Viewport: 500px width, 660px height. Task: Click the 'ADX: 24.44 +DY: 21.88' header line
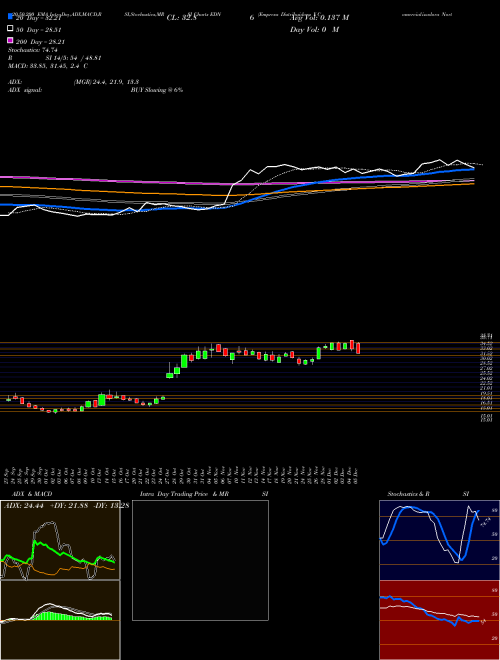66,505
